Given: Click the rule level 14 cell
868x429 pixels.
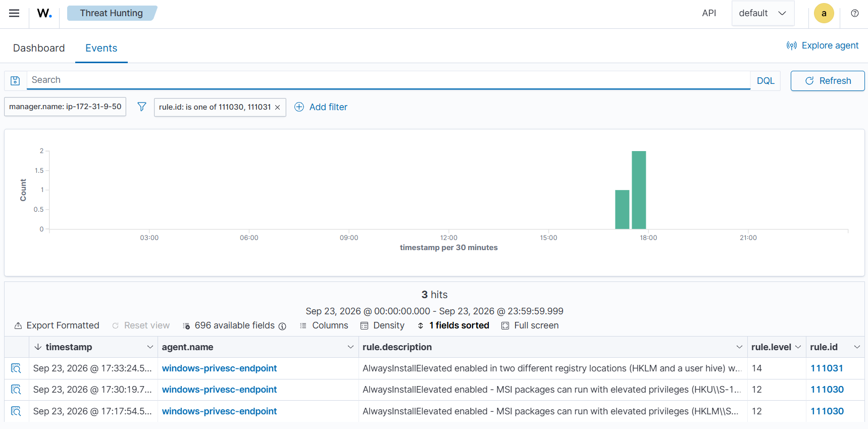Looking at the screenshot, I should (777, 368).
